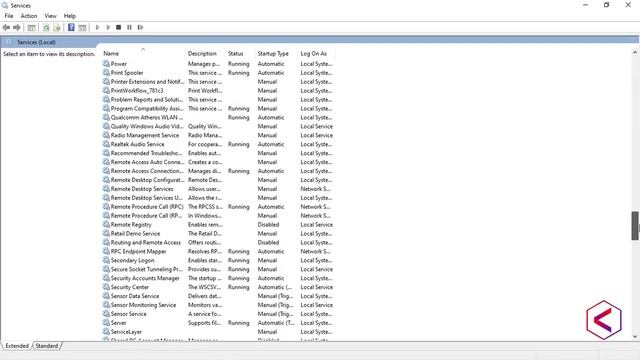
Task: Select the RPC Endpoint Mapper icon
Action: [106, 251]
